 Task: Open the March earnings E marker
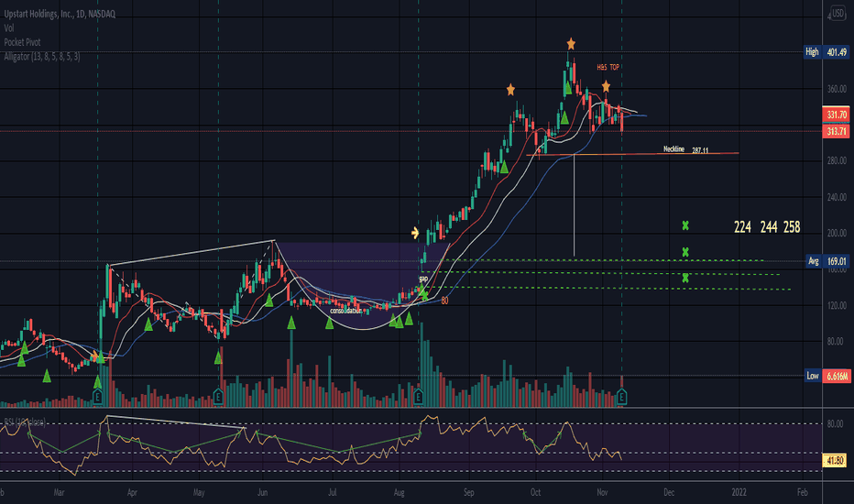click(x=97, y=397)
